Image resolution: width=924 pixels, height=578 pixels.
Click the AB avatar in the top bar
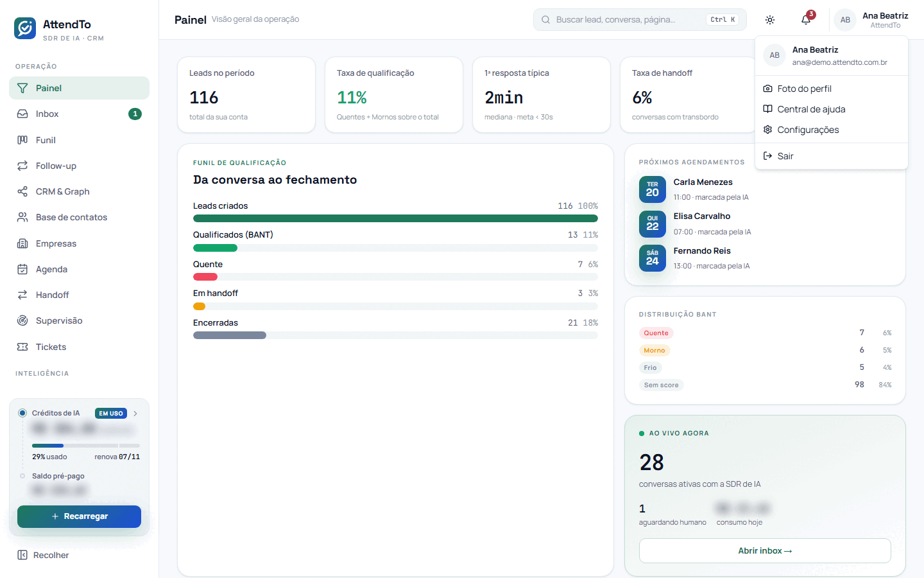click(x=845, y=20)
